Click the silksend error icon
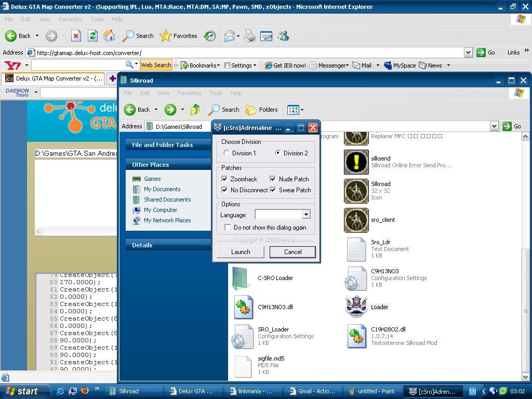Viewport: 532px width, 399px height. [x=356, y=162]
